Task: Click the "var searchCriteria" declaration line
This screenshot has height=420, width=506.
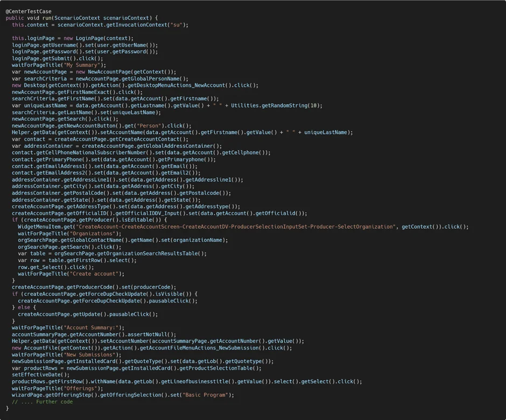Action: coord(100,79)
